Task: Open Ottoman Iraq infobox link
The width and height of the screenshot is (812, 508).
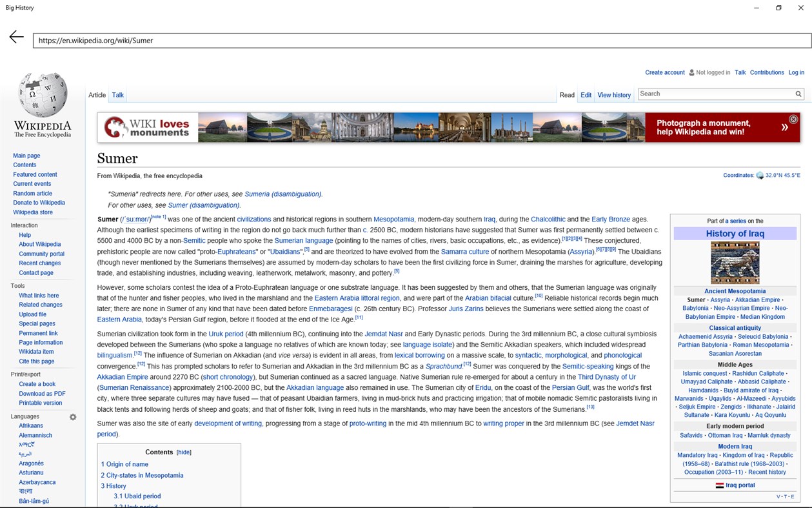Action: click(x=725, y=436)
